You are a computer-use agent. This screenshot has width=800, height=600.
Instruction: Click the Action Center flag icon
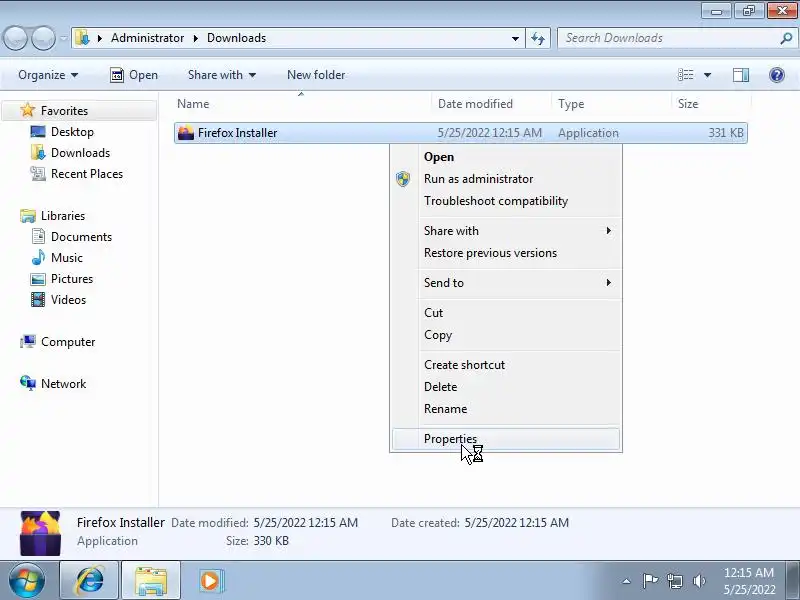(650, 581)
